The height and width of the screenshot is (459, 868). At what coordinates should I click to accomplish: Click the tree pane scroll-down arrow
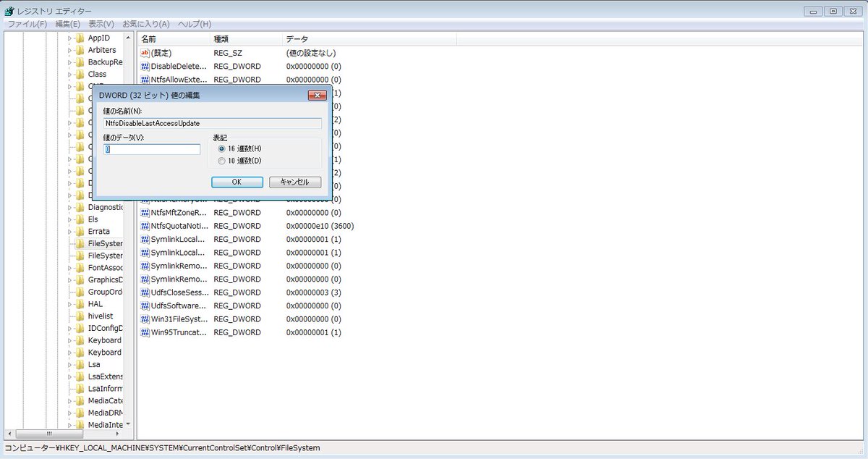pyautogui.click(x=128, y=424)
